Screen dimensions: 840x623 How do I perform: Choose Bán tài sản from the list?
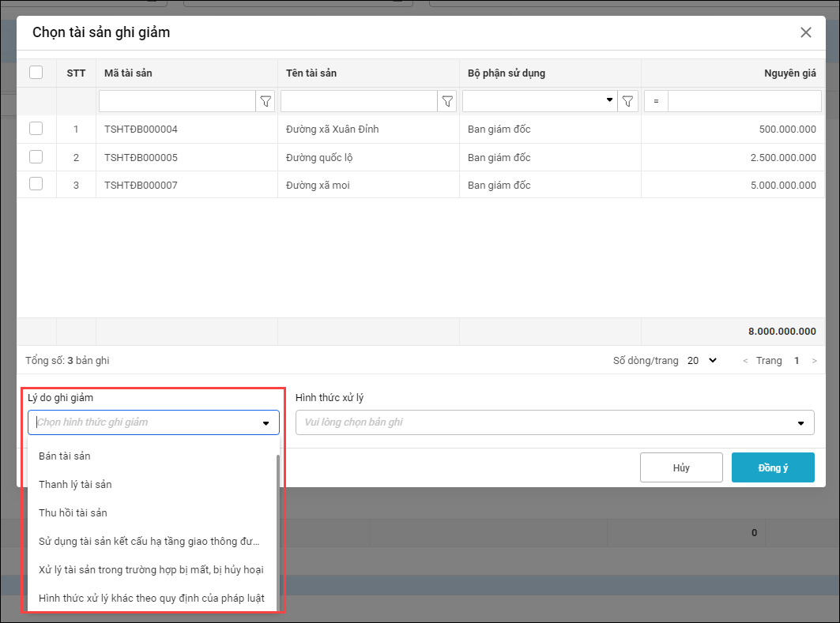(70, 456)
